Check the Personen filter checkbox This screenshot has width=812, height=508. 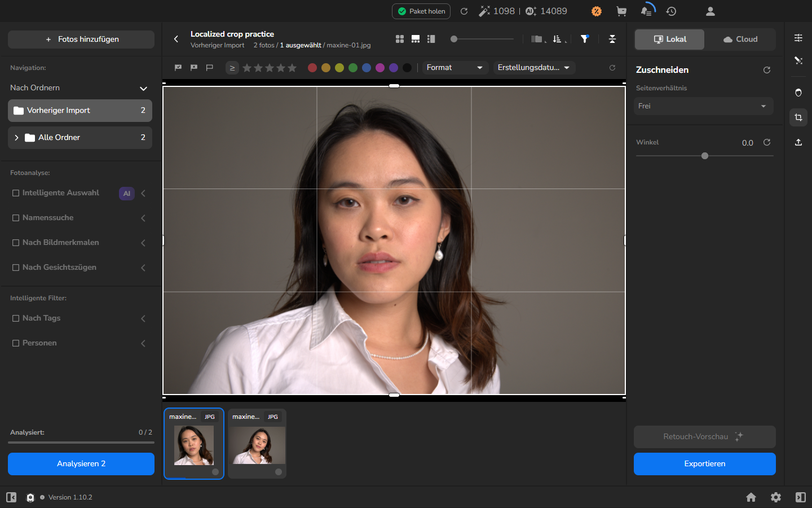click(16, 343)
